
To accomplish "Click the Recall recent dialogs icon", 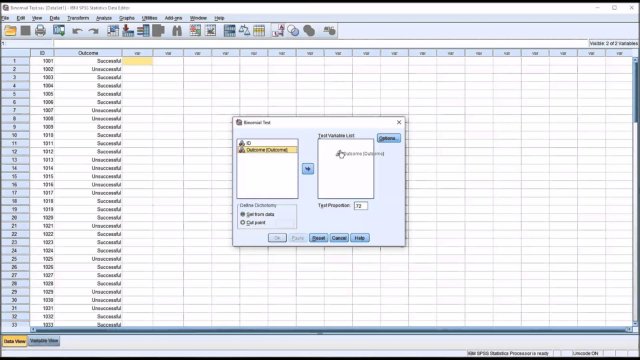I will 59,31.
